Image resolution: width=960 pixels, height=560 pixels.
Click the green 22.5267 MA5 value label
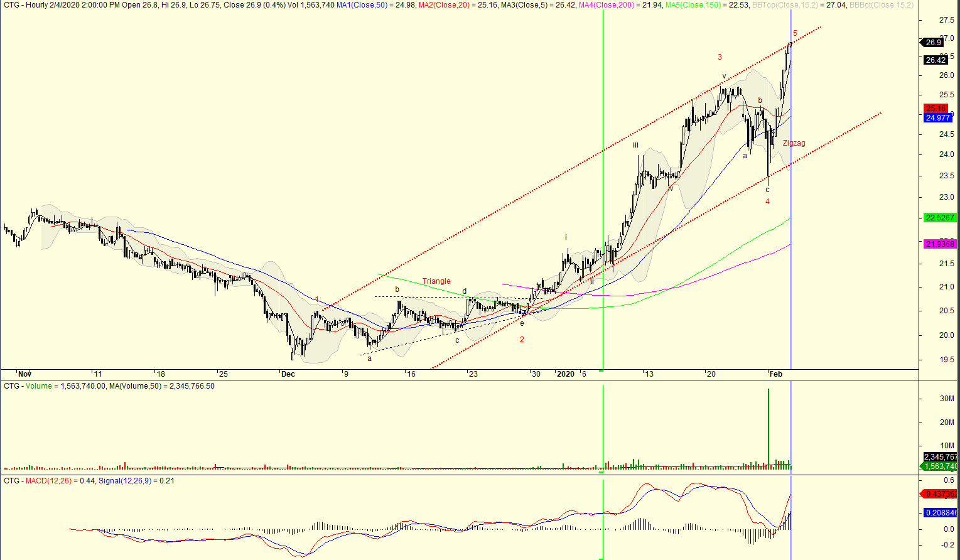coord(939,218)
